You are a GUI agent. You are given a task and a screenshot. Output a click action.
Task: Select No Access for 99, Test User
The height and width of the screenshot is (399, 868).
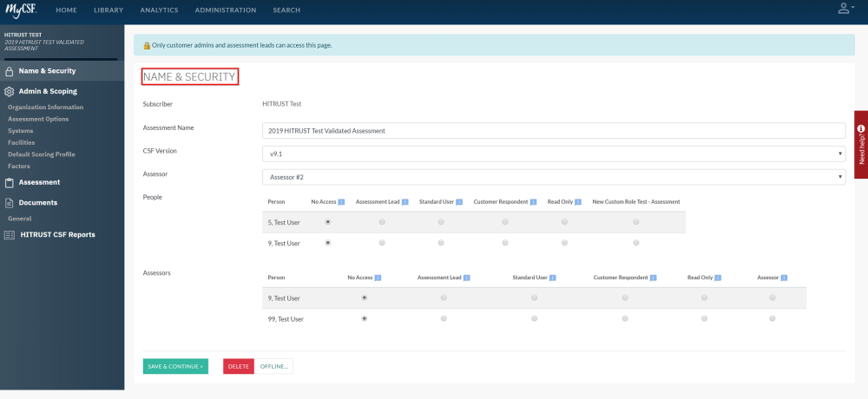click(x=364, y=318)
